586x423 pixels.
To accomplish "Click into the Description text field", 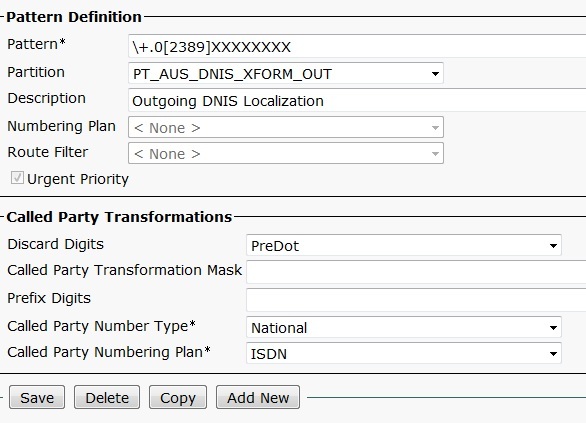I will click(357, 100).
